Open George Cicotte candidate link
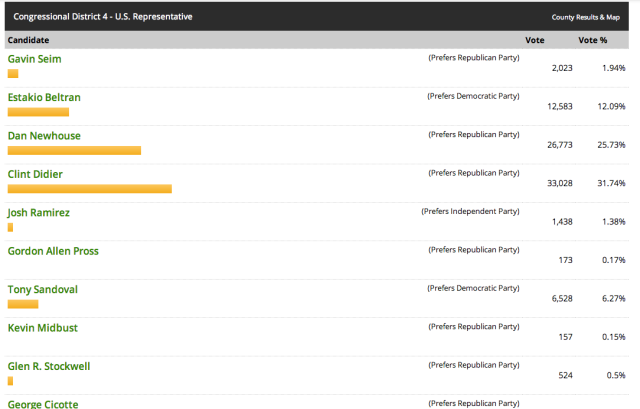This screenshot has width=640, height=409. tap(43, 404)
